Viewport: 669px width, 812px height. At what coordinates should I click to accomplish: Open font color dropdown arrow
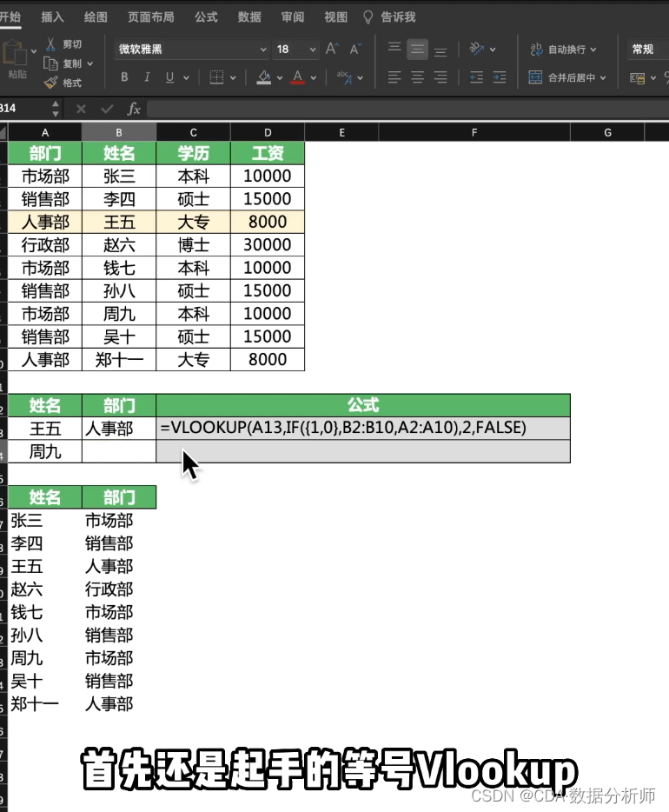click(x=314, y=77)
